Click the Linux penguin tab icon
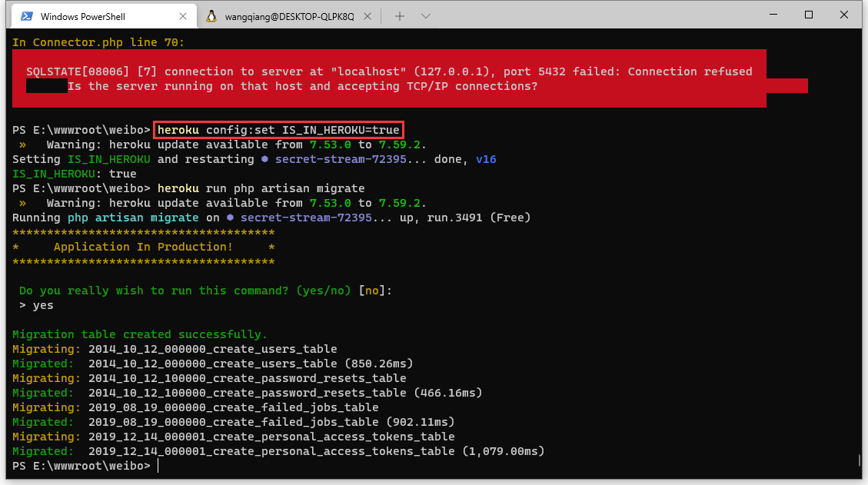This screenshot has height=485, width=868. (211, 16)
